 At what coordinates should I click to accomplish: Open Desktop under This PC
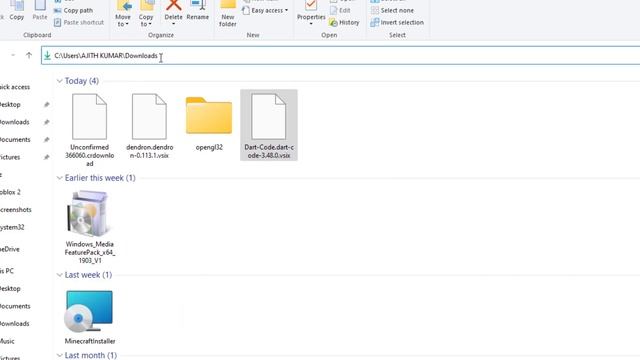[10, 288]
